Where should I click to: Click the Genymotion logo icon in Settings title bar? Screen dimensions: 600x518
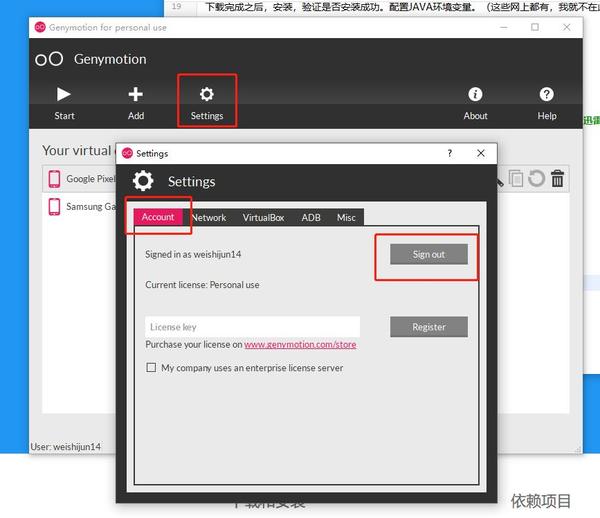[127, 153]
